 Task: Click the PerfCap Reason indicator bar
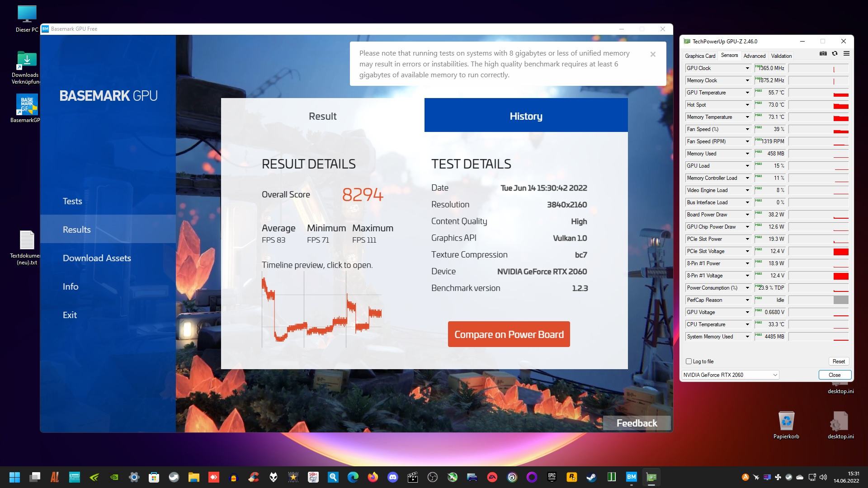[x=841, y=300]
